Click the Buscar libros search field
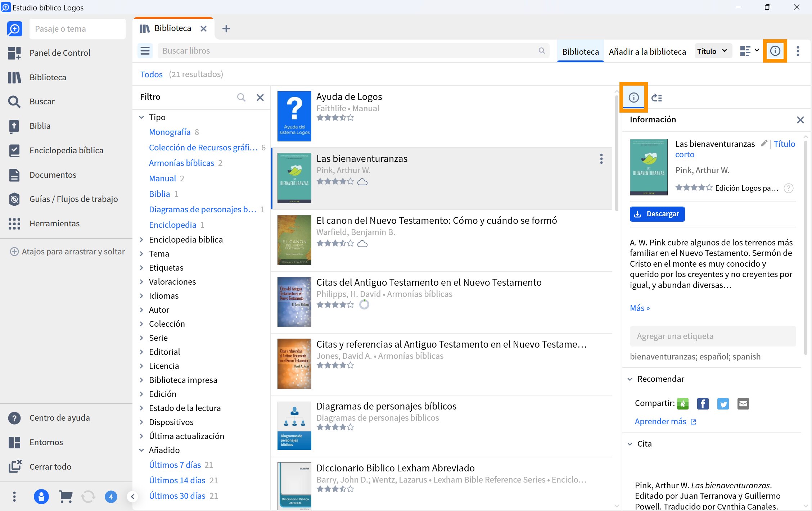812x511 pixels. [353, 51]
